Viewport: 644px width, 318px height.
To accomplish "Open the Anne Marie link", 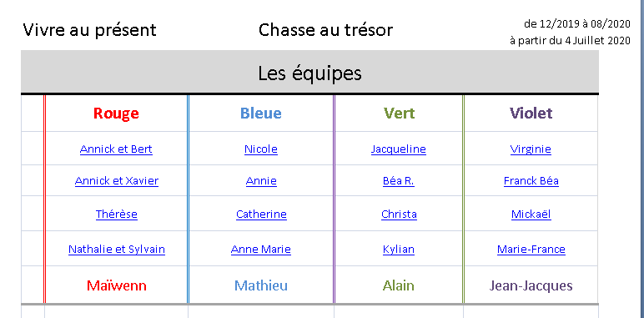I will 261,249.
